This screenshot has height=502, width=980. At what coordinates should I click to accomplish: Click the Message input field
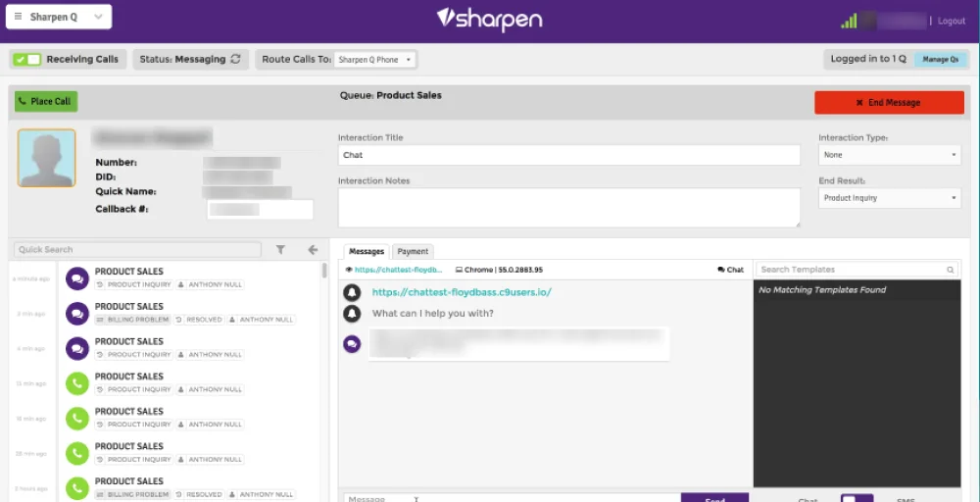tap(512, 498)
